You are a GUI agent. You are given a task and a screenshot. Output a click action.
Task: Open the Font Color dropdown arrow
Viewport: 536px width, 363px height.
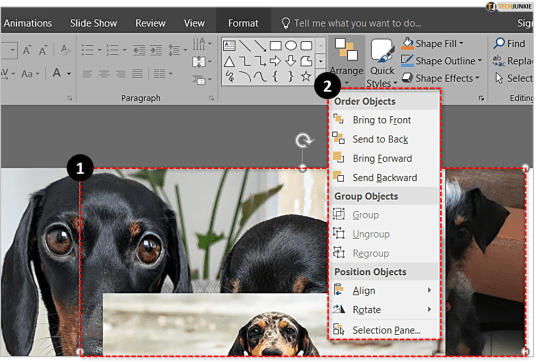pyautogui.click(x=69, y=73)
